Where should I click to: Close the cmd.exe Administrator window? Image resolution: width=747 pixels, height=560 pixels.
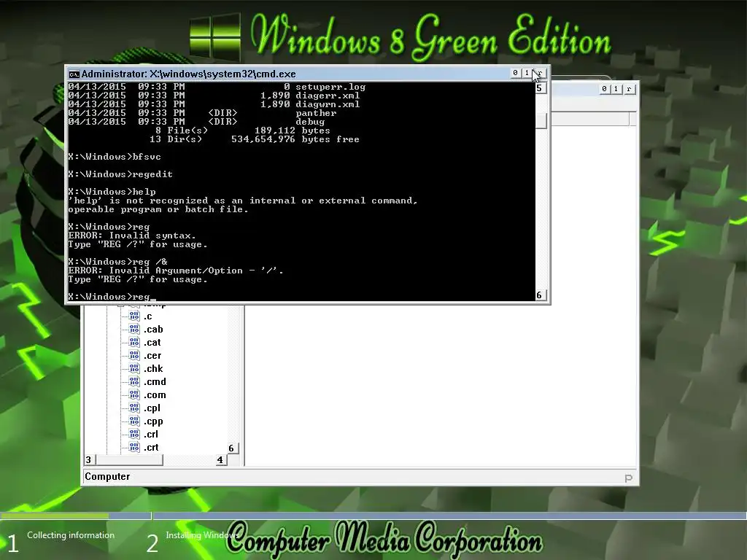(x=540, y=73)
